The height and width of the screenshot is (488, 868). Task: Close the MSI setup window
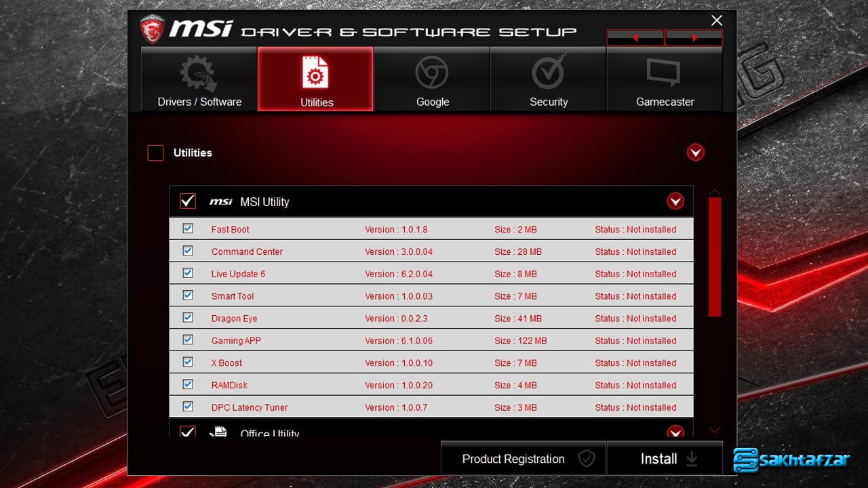tap(717, 20)
